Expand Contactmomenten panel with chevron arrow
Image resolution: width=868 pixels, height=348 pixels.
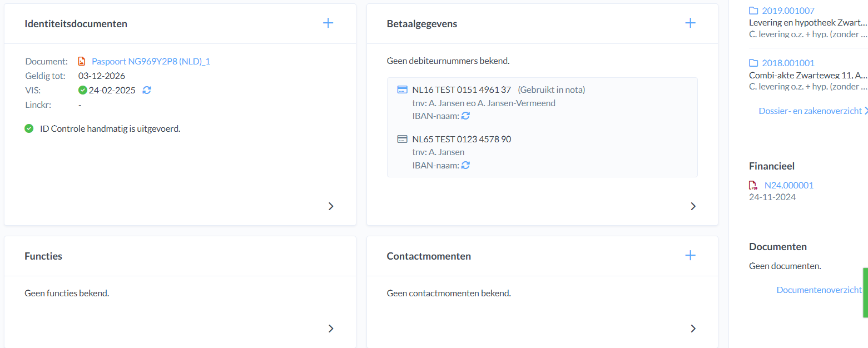(693, 329)
